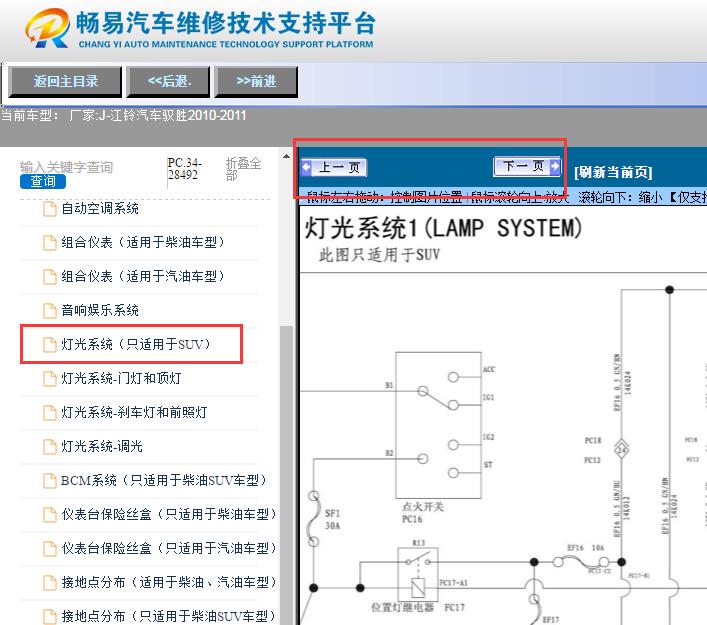The width and height of the screenshot is (707, 625).
Task: Click document icon beside 自动空调系统
Action: 50,209
